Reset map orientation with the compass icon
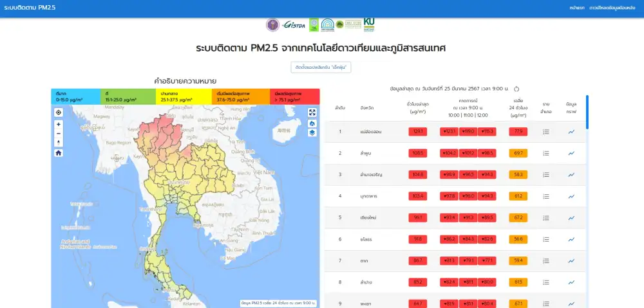Image resolution: width=644 pixels, height=308 pixels. 59,142
